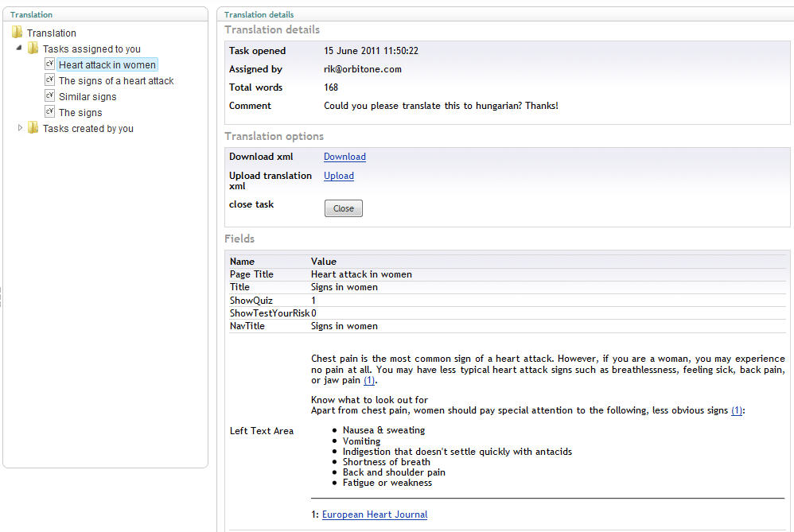Click the 'Heart attack in women' task icon
Viewport: 794px width, 532px height.
point(49,64)
